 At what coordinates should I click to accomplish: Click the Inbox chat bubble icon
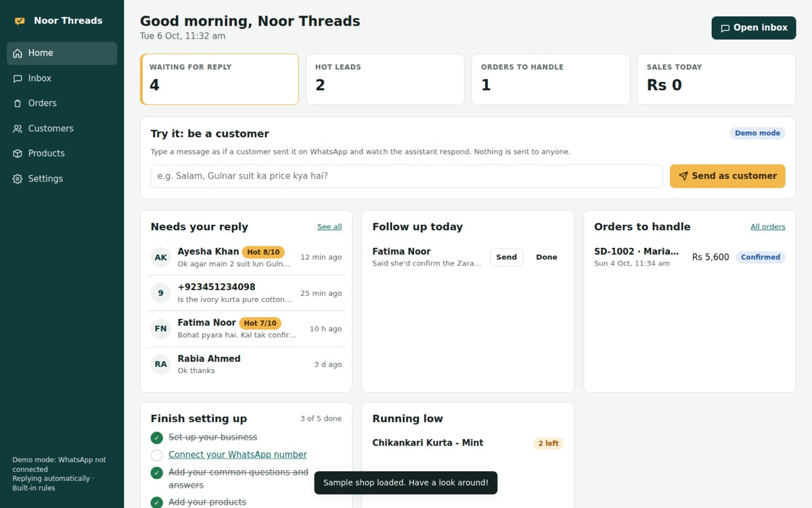tap(18, 79)
